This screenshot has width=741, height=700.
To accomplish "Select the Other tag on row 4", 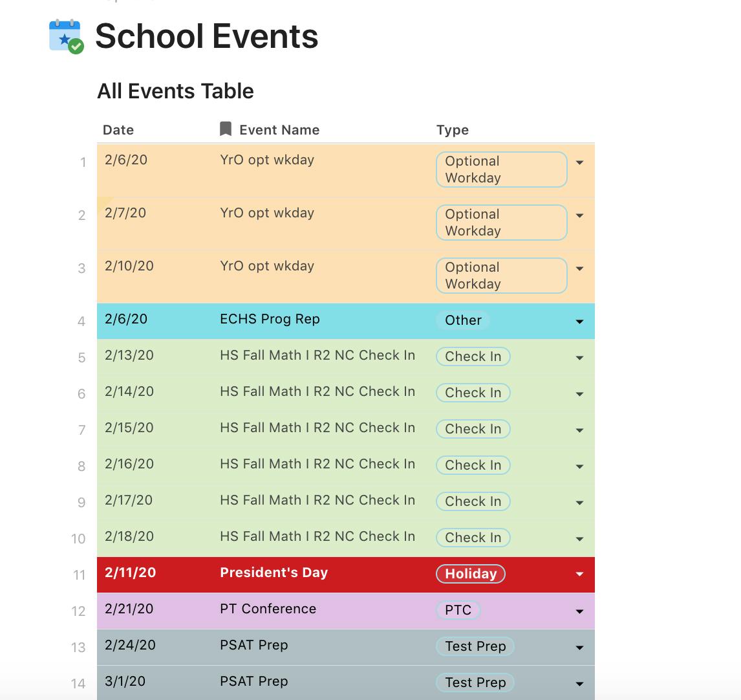I will pos(463,320).
